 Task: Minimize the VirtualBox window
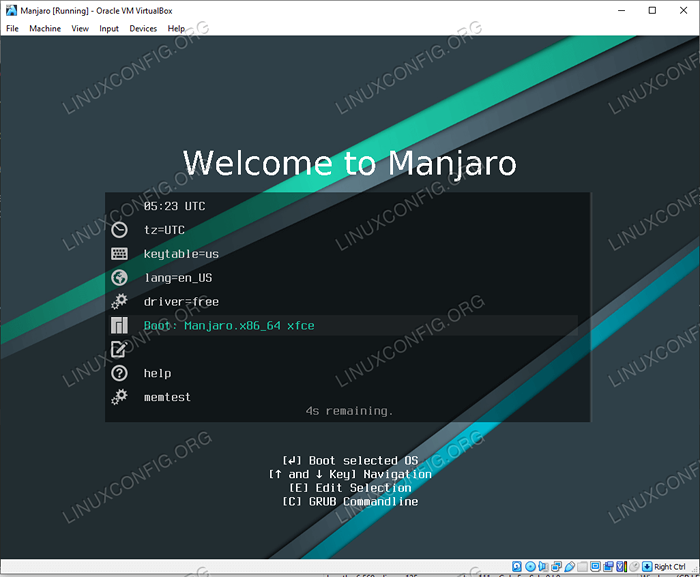tap(621, 10)
